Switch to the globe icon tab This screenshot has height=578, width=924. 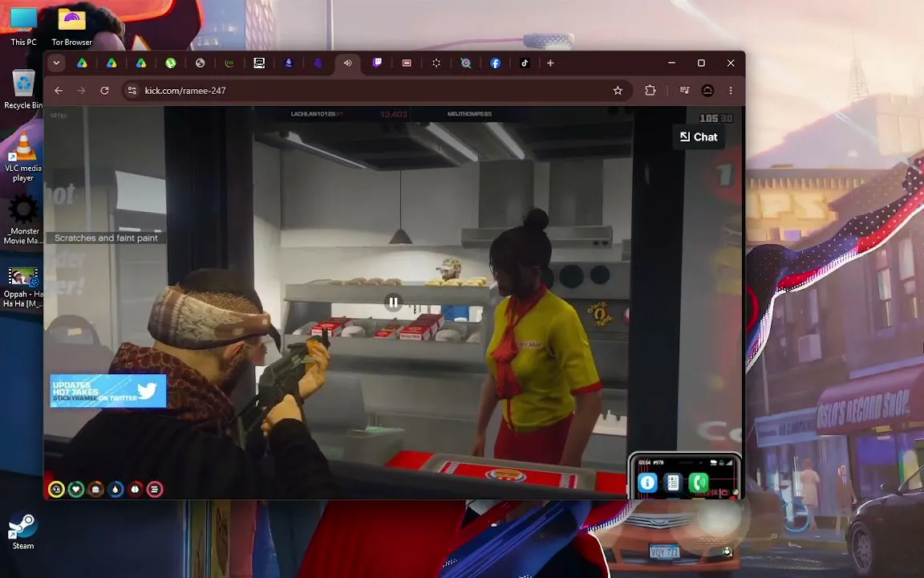point(200,63)
